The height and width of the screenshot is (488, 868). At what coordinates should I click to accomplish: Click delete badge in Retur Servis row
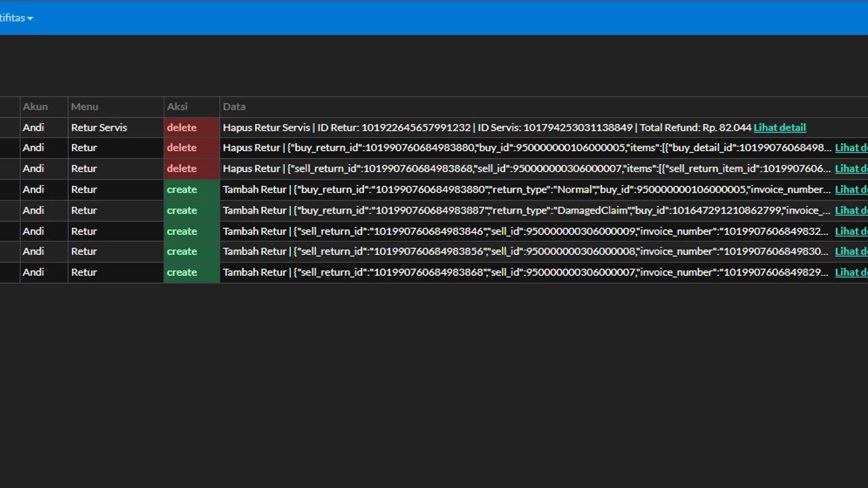point(192,127)
